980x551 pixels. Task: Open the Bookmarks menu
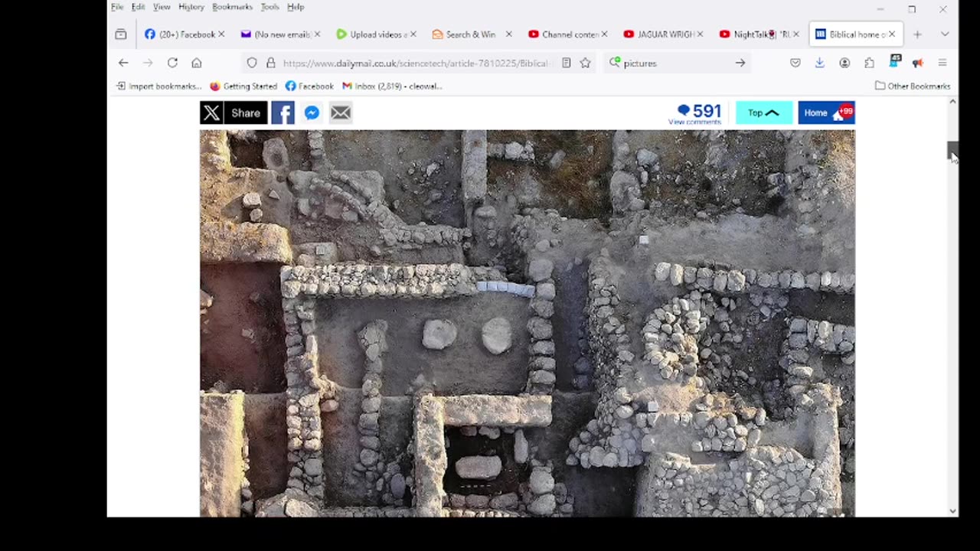(x=232, y=7)
